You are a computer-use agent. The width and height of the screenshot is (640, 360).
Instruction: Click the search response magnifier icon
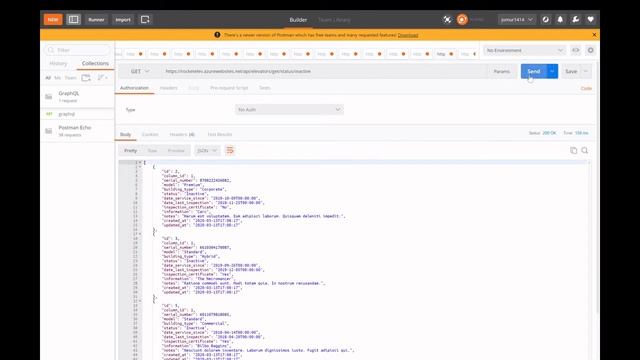click(x=585, y=151)
